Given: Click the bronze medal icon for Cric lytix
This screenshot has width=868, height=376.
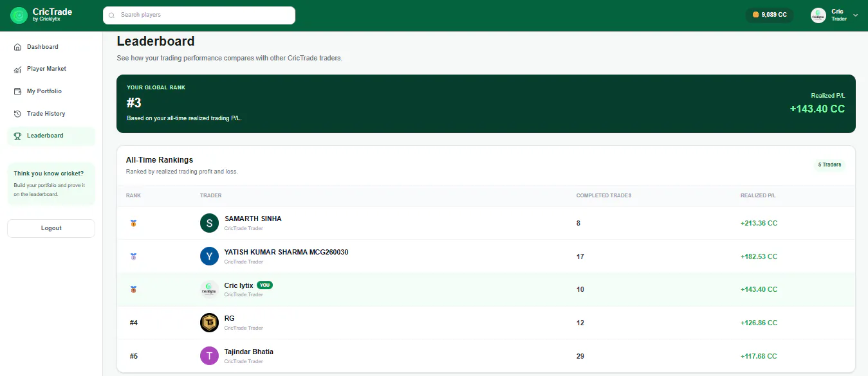Looking at the screenshot, I should tap(133, 289).
